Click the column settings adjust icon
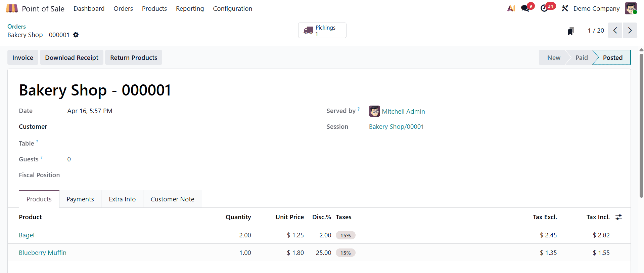Screen dimensions: 644x273 618,217
